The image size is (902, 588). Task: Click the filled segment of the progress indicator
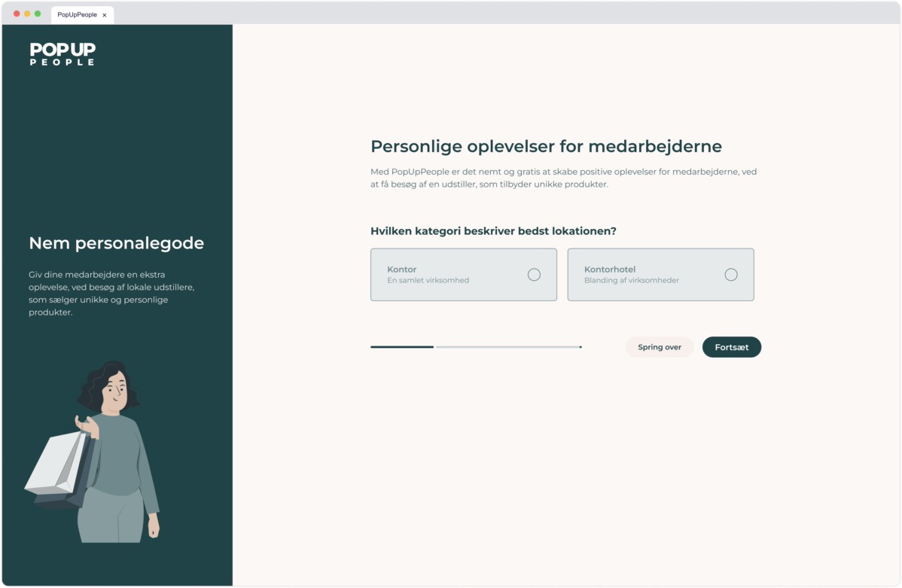(401, 347)
